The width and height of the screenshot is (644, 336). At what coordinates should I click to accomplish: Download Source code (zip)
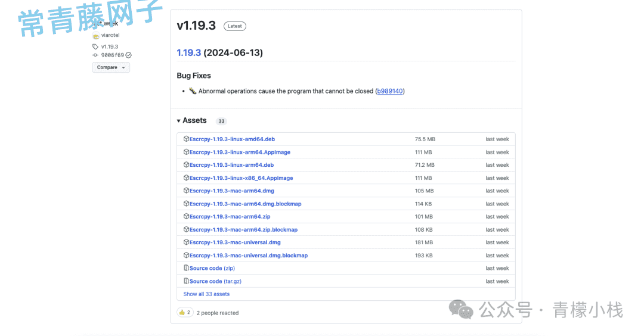point(212,268)
